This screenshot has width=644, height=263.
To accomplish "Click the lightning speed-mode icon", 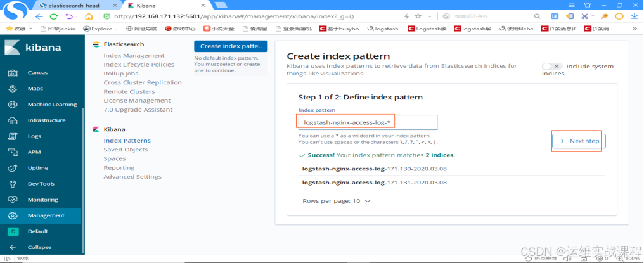I will 406,16.
